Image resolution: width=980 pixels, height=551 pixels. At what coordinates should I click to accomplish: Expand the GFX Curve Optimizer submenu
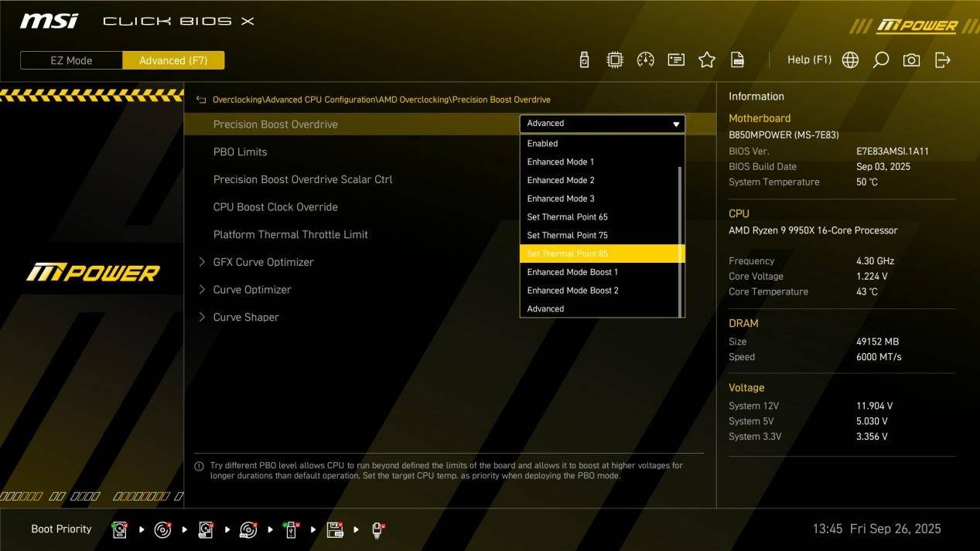pos(263,262)
